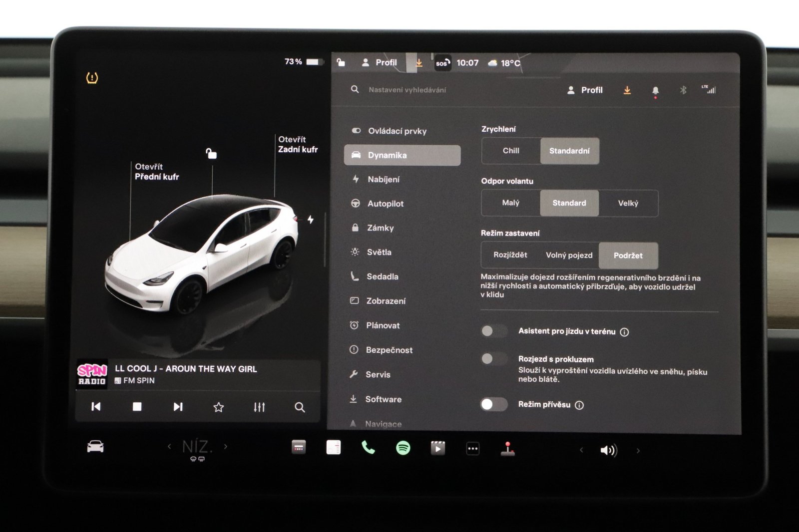Open Sedadla settings section
Screen dimensions: 799x532
[402, 276]
